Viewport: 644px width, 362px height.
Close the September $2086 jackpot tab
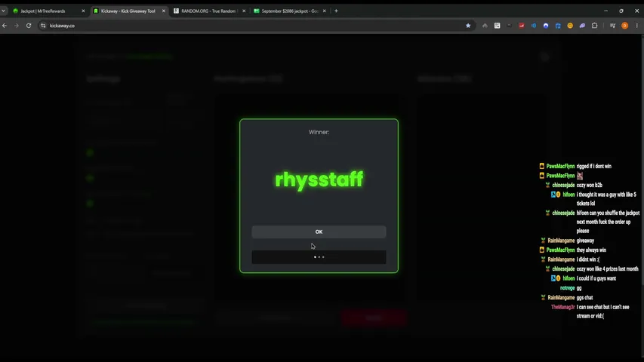click(x=325, y=11)
